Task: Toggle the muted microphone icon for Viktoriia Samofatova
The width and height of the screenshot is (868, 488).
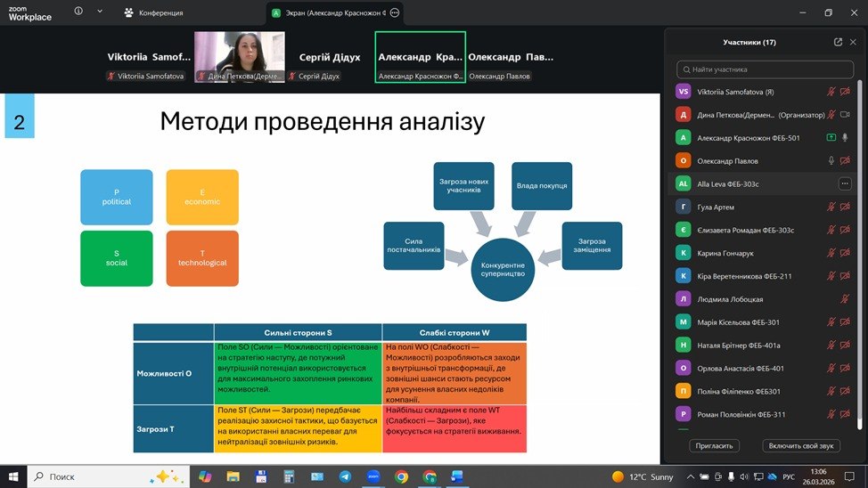Action: (x=831, y=91)
